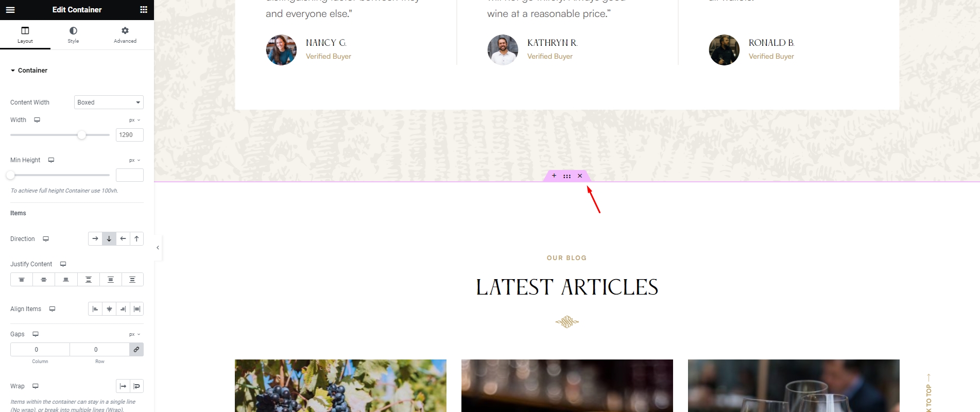Open the widgets grid icon

point(144,10)
